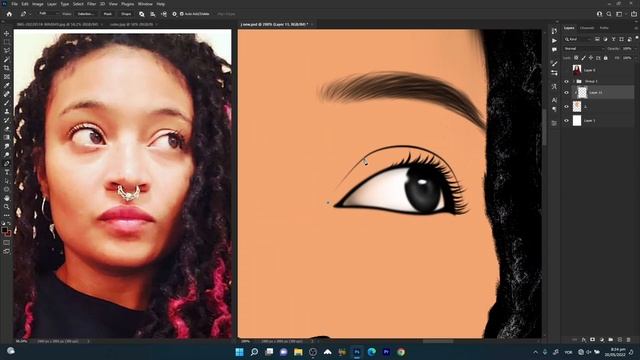Click the search icon at top right
Screen dimensions: 640x360
point(609,14)
